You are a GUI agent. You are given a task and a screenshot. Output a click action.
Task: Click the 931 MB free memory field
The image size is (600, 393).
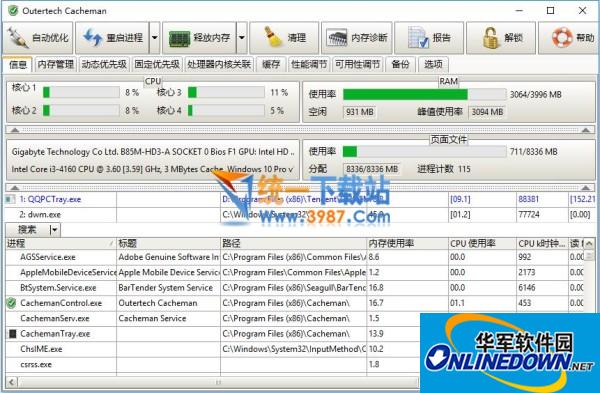[360, 112]
